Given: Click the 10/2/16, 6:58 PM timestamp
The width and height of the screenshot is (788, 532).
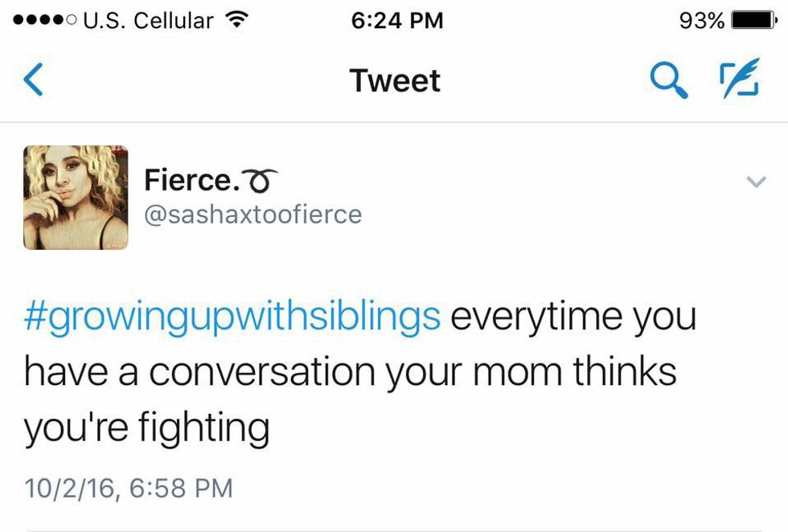Looking at the screenshot, I should [x=128, y=487].
